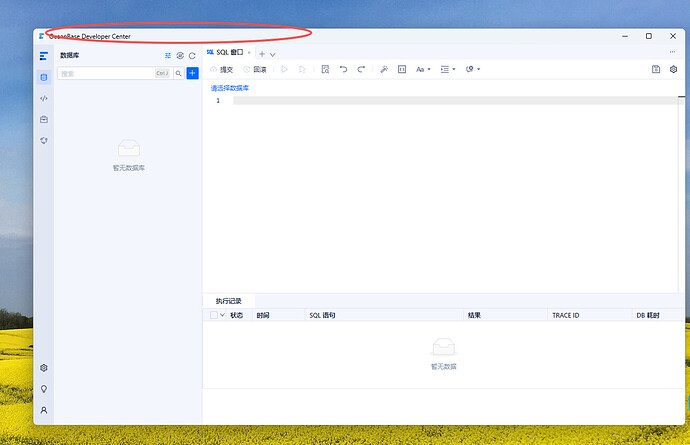690x445 pixels.
Task: Toggle the filter icon in database panel header
Action: click(168, 56)
